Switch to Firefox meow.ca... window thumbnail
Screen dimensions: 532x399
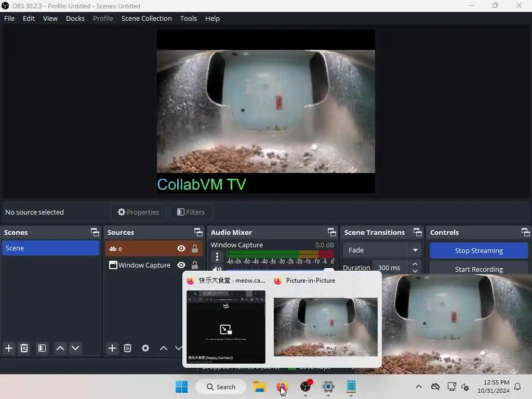(x=226, y=327)
